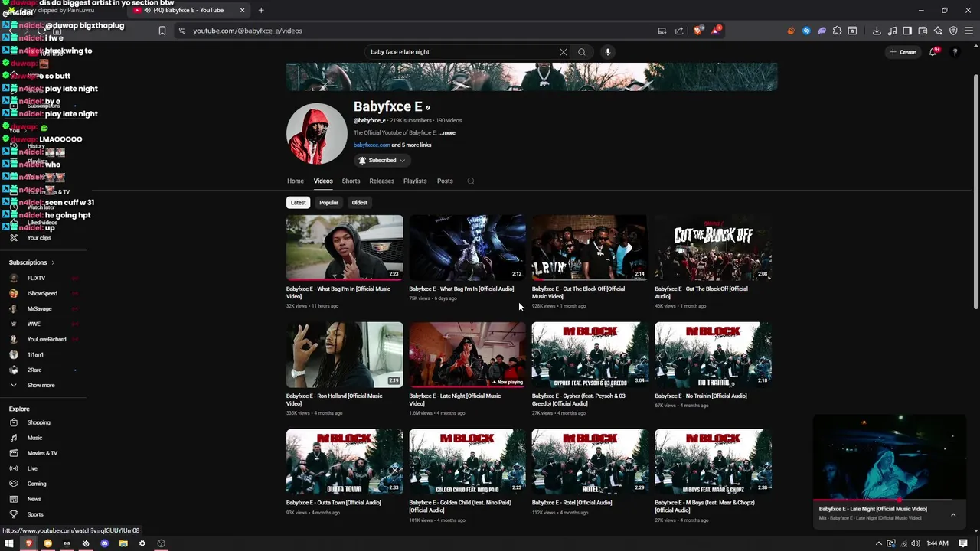Open OBS Studio from the taskbar
Screen dimensions: 980x551
click(161, 543)
